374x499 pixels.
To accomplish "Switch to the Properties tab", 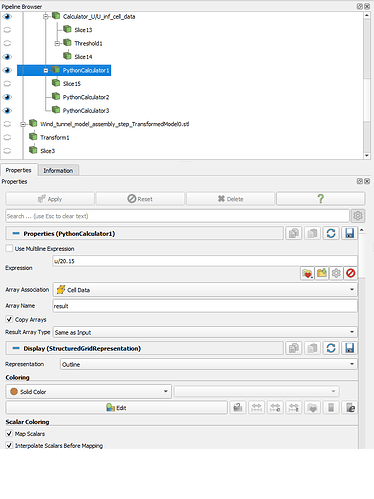I will [x=18, y=170].
